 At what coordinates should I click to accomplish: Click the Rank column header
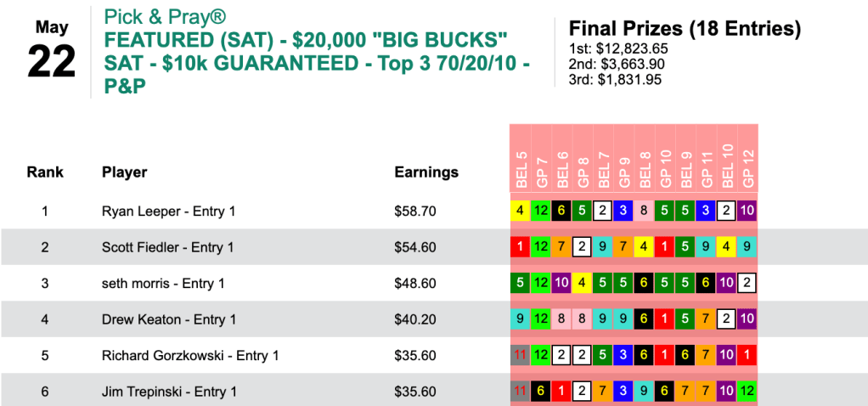45,172
